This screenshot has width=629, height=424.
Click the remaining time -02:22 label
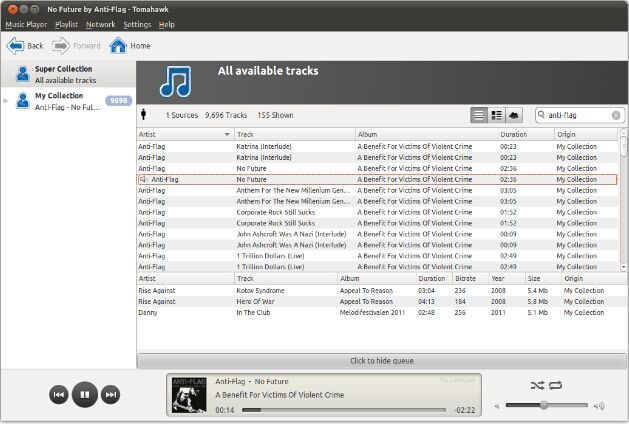pos(465,410)
